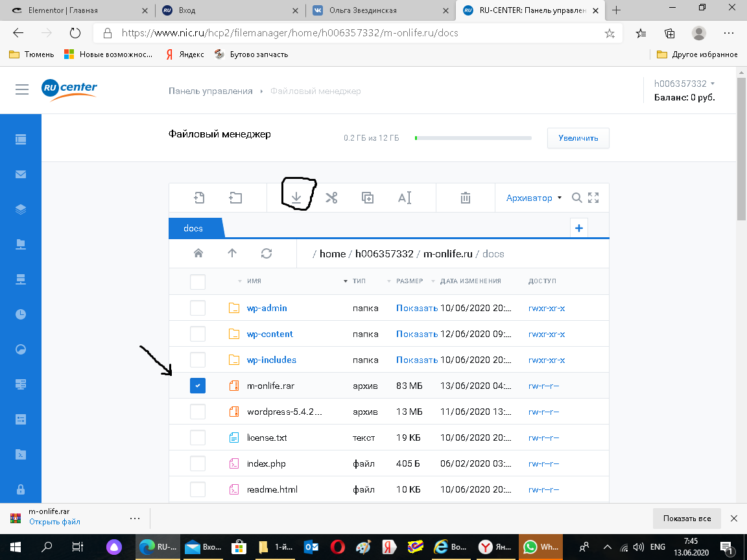This screenshot has width=747, height=560.
Task: Sort by ДАТА ИЗМЕНЕНИЯ column header
Action: (471, 281)
